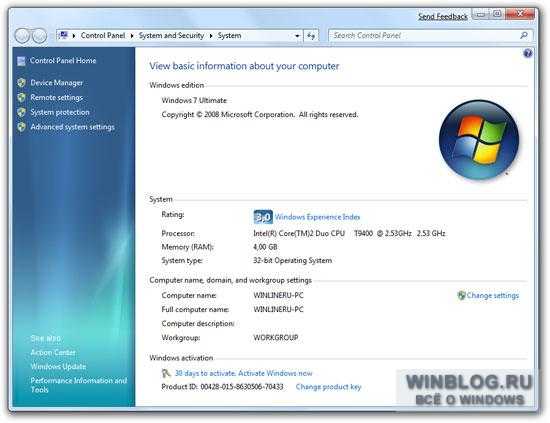Click the shield icon beside Change settings
The image size is (550, 423).
pos(461,295)
